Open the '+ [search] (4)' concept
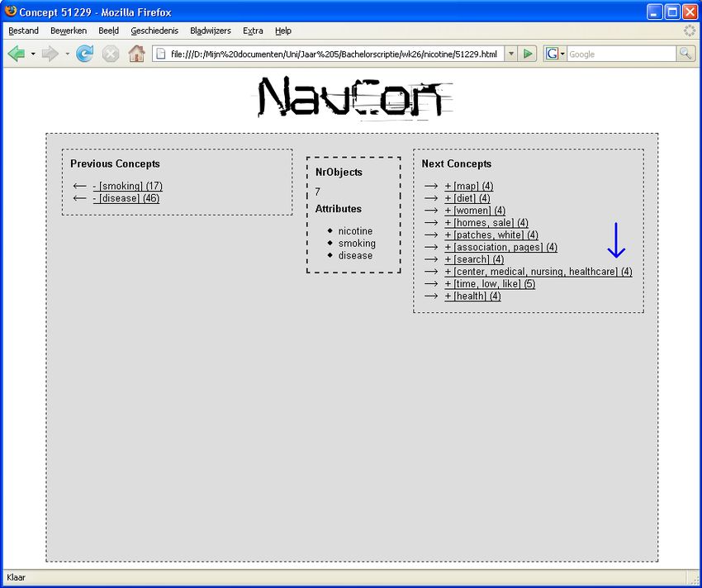702x588 pixels. pos(474,259)
